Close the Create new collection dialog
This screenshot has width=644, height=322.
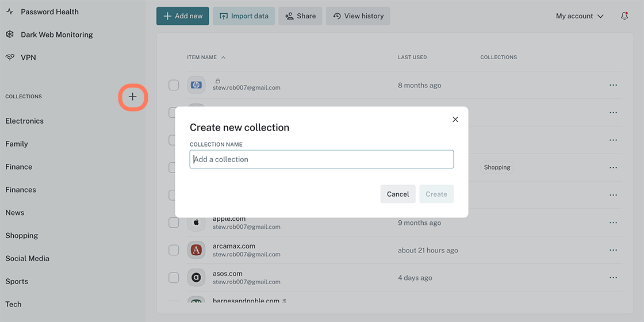point(455,120)
